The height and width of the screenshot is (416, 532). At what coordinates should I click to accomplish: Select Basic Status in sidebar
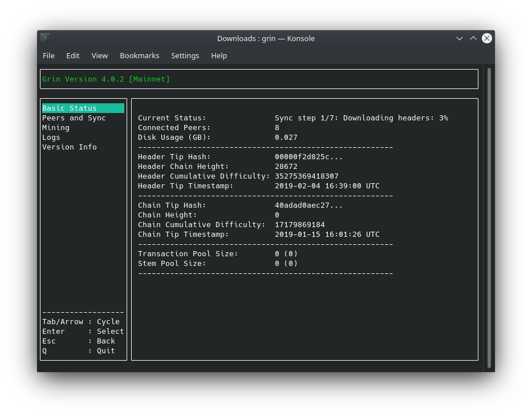click(x=83, y=108)
